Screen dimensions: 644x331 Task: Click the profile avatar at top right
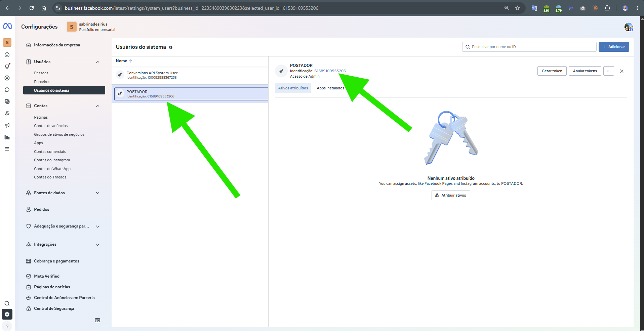(x=629, y=27)
